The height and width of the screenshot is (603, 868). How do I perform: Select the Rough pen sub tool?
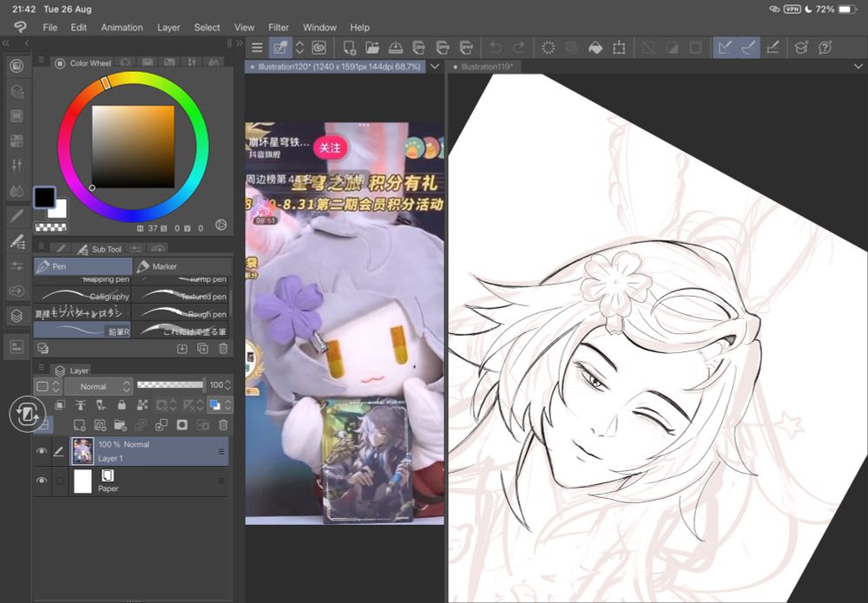[x=181, y=313]
